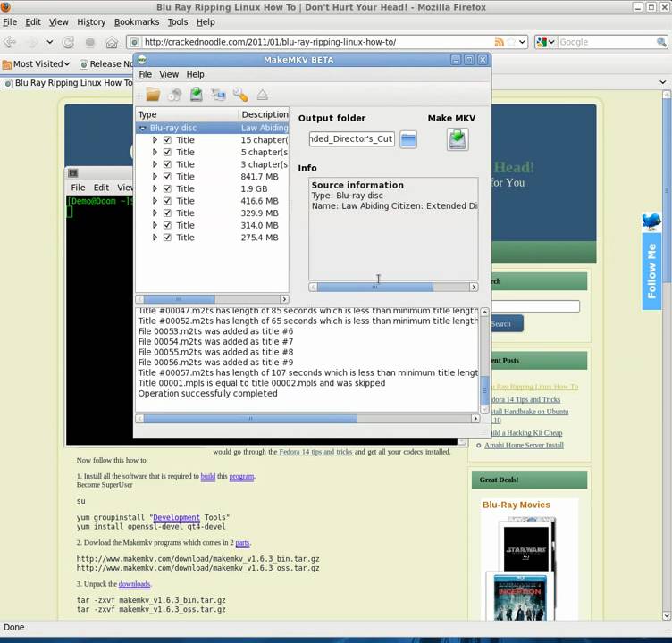Click the eject disc icon in MakeMKV toolbar
This screenshot has height=643, width=672.
pos(263,95)
